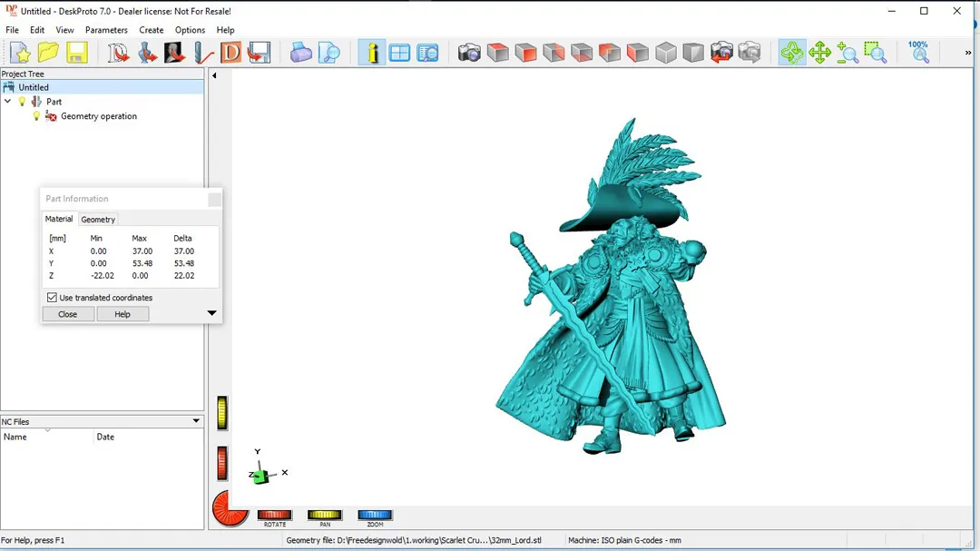Activate mouse pan four-arrow icon
This screenshot has width=980, height=551.
pos(819,53)
